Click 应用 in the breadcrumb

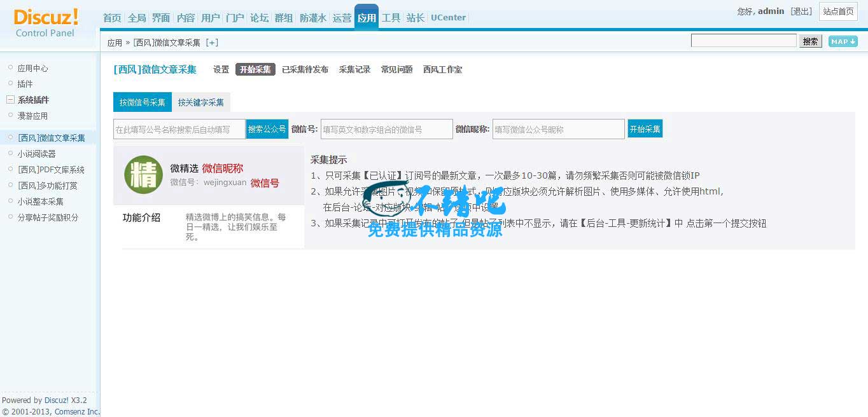(x=115, y=43)
